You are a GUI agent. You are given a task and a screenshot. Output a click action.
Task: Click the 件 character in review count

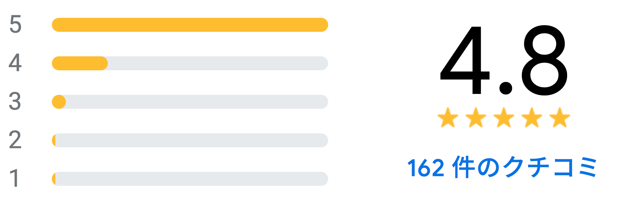[x=464, y=167]
